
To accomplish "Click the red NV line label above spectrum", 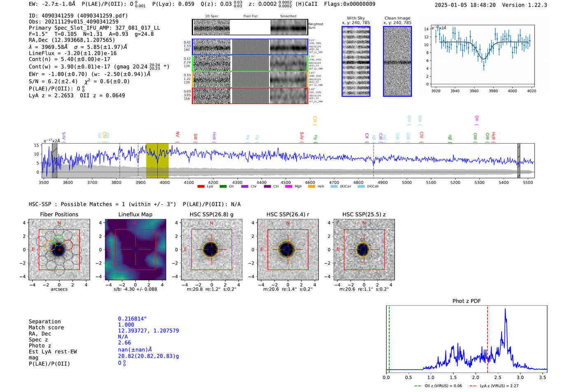I will (x=177, y=135).
